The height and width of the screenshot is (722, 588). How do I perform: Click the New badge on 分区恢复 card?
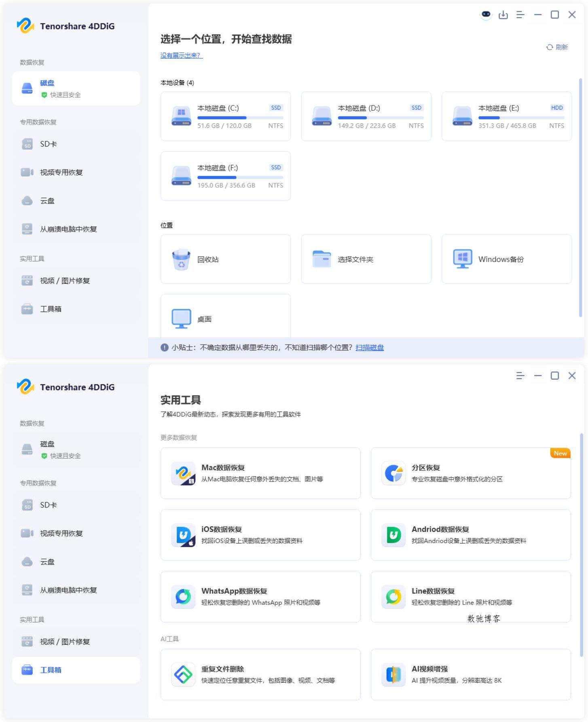pos(561,453)
